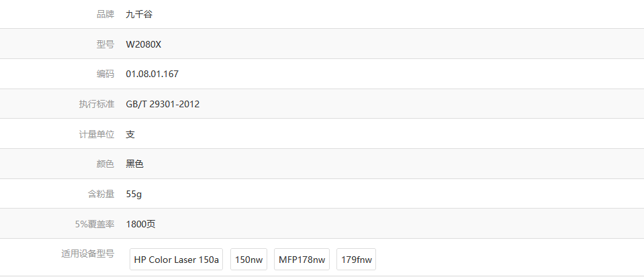Click the 执行标准 label
Viewport: 644px width, 277px height.
click(x=97, y=104)
